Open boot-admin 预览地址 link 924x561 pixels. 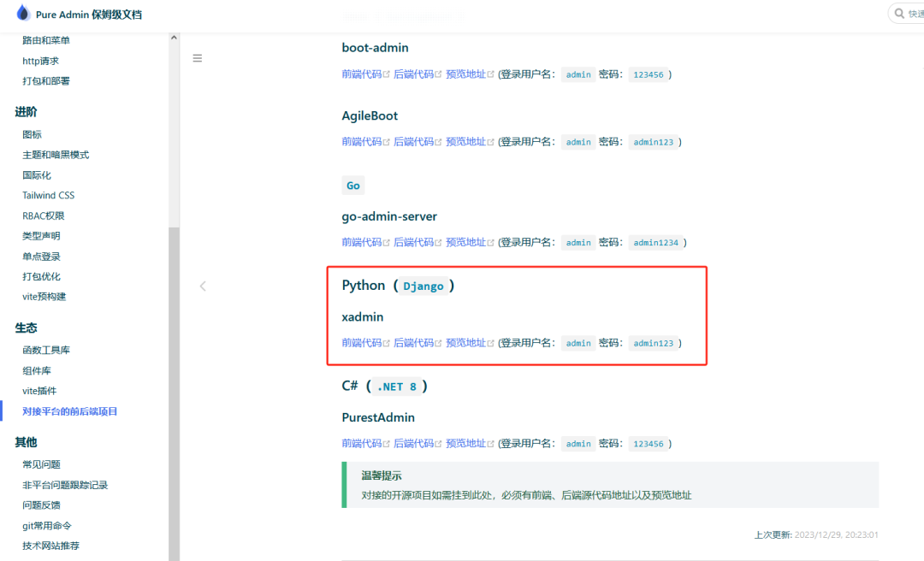[x=465, y=74]
